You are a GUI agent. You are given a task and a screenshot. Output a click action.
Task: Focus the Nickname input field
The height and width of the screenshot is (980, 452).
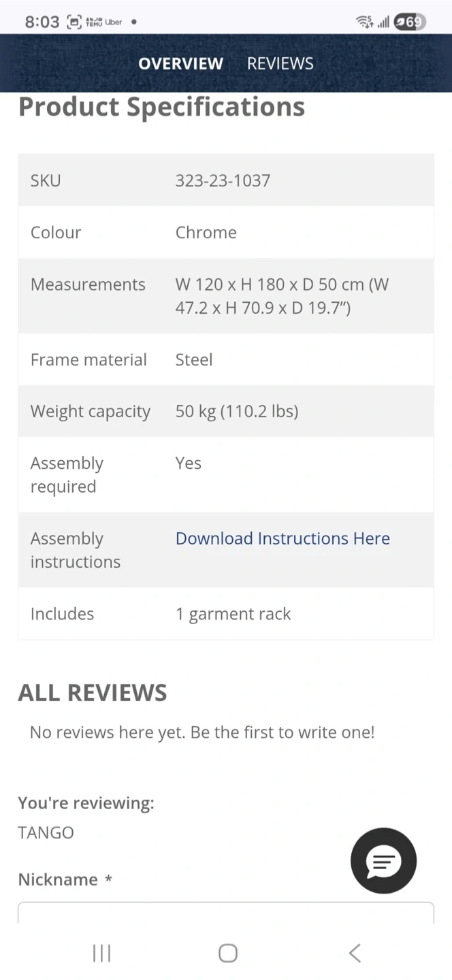225,913
